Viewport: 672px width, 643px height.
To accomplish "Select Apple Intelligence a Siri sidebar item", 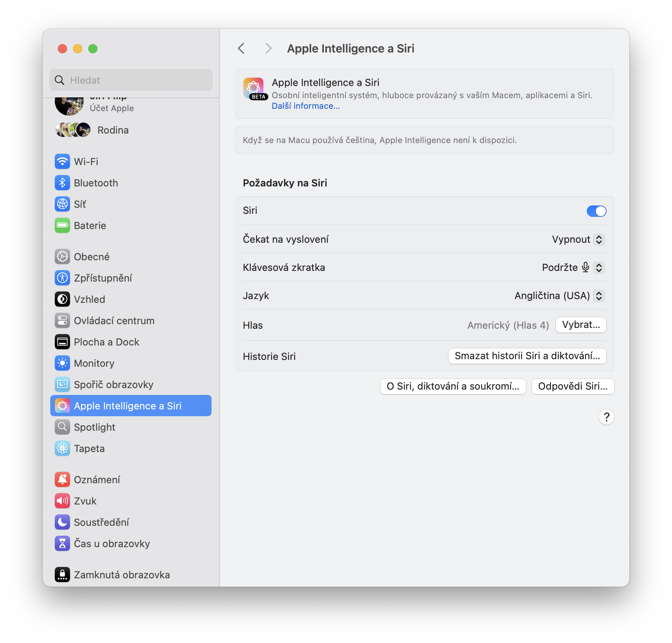I will tap(131, 406).
